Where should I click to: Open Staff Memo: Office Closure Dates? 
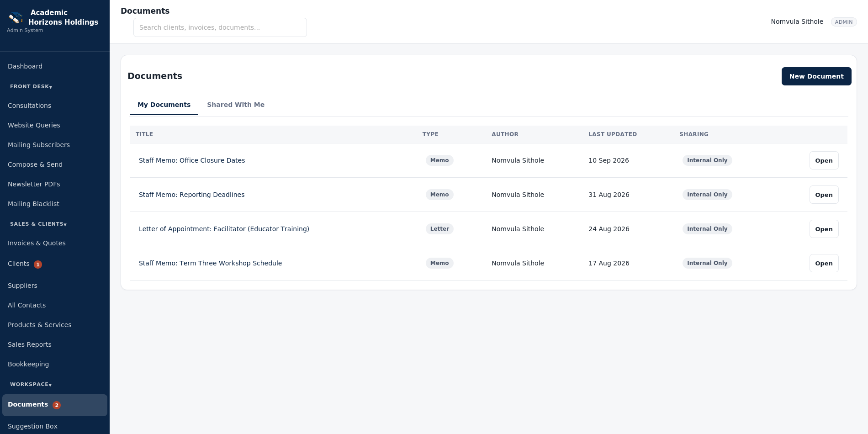pos(824,160)
